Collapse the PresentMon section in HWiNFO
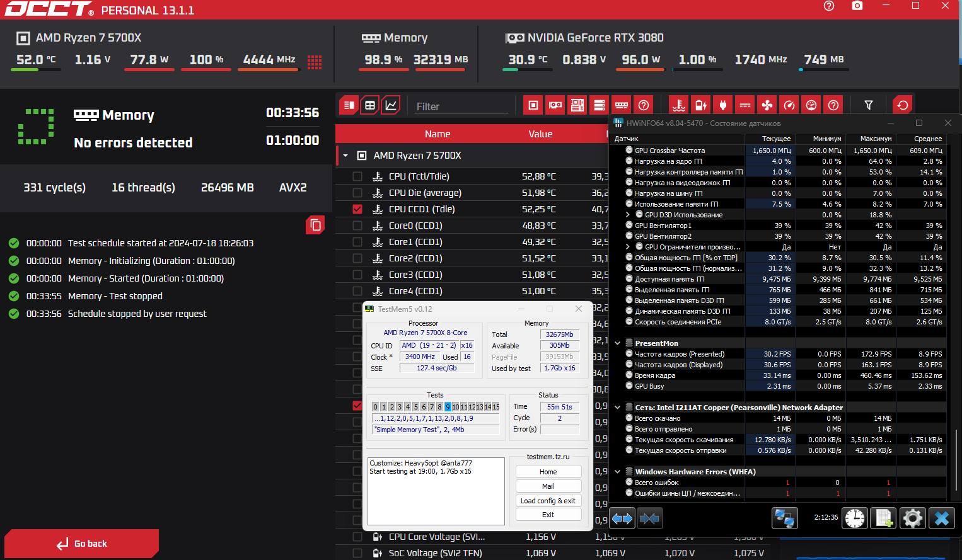962x560 pixels. coord(618,343)
